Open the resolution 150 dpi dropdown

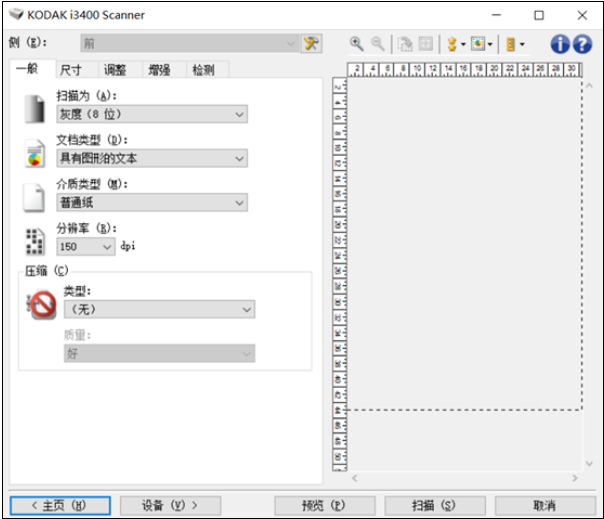pos(86,247)
